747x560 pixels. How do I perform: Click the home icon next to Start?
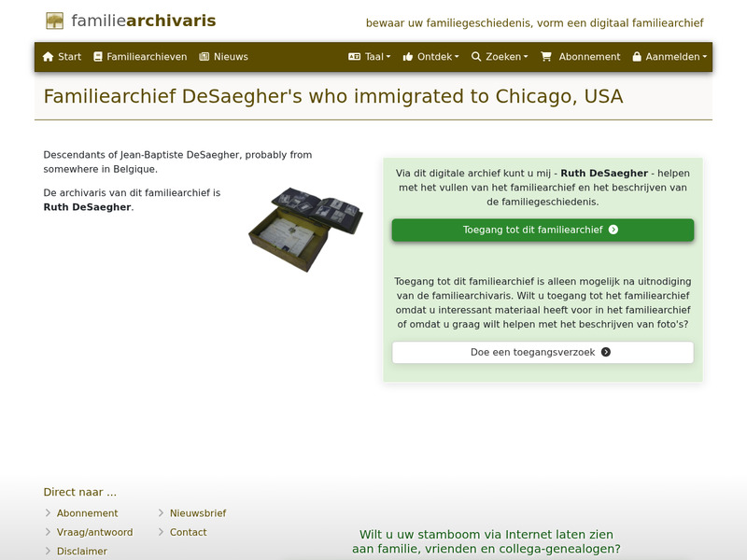click(x=49, y=57)
